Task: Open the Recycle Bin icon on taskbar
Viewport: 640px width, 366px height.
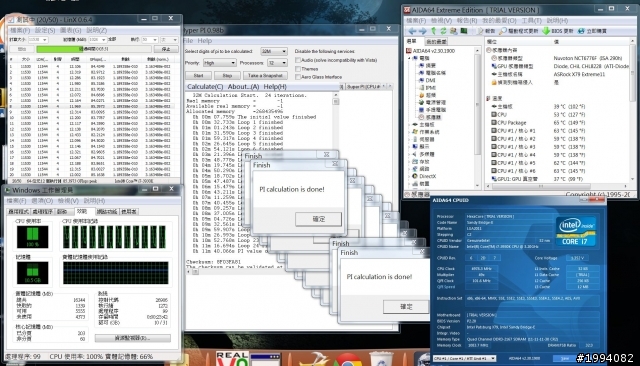Action: [x=381, y=360]
